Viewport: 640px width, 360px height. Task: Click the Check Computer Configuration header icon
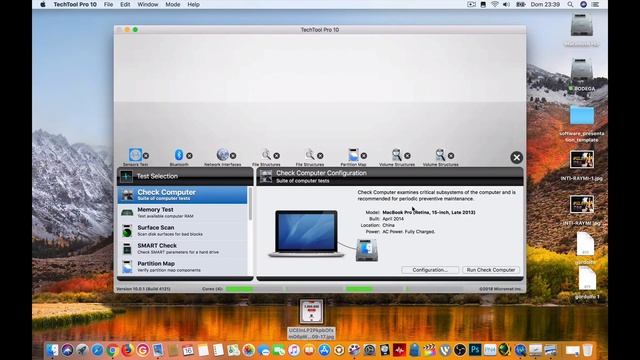[x=266, y=176]
